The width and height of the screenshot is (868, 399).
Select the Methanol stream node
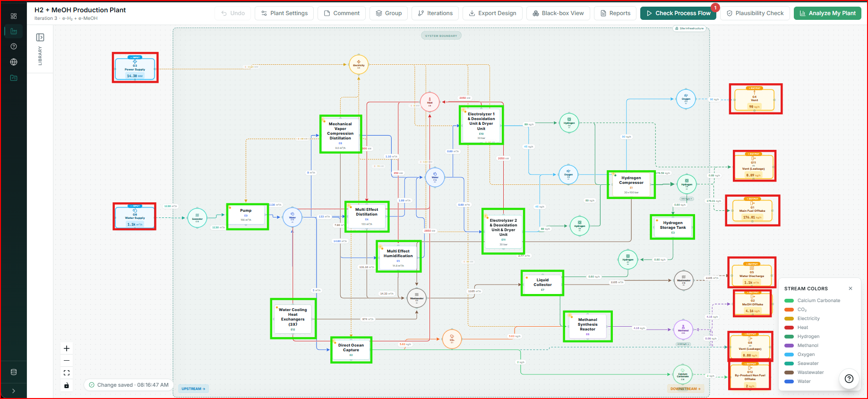tap(683, 330)
